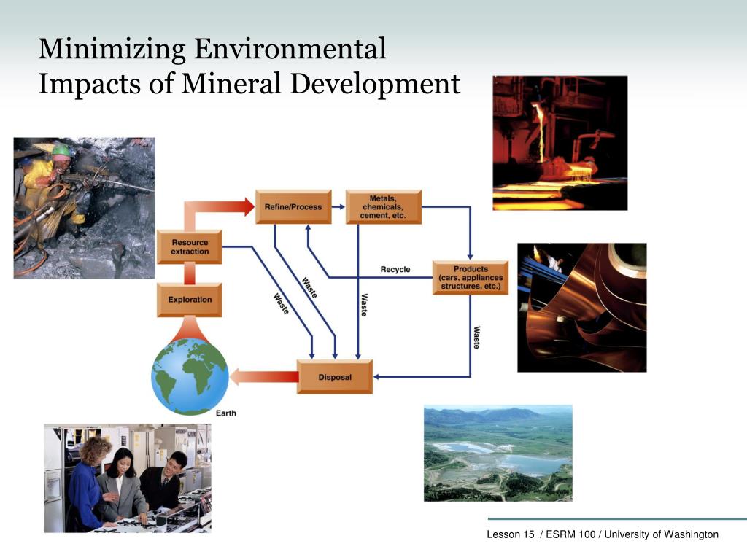Click the molten metal pouring photo
Viewport: 747px width, 560px height.
560,143
